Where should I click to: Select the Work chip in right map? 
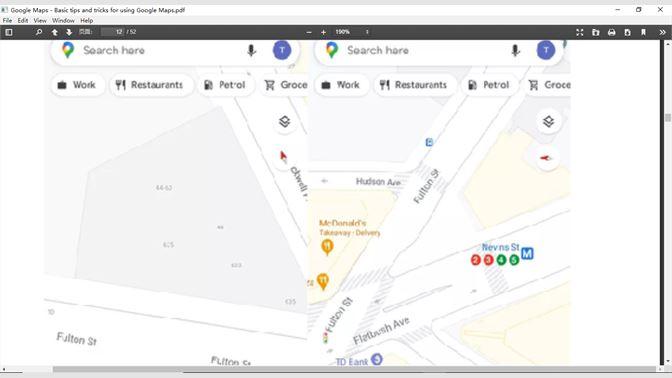[x=341, y=85]
